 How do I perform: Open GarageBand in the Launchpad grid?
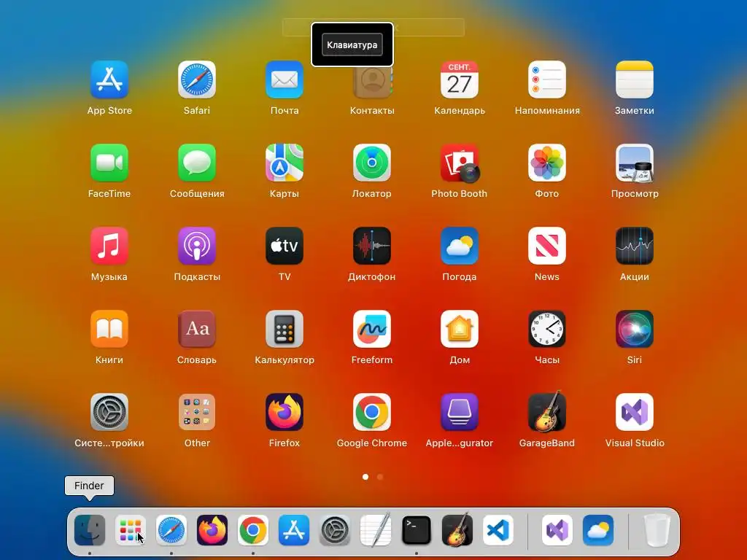(547, 411)
